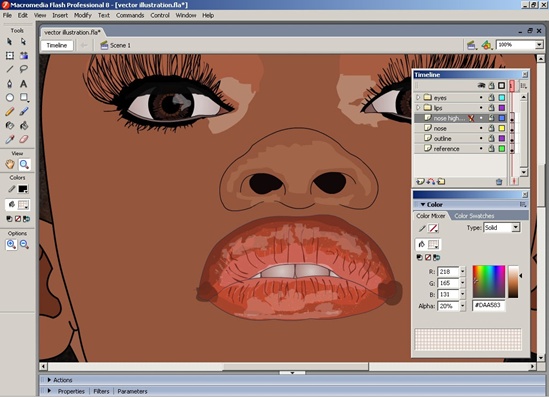The image size is (549, 397).
Task: Select the Lasso tool
Action: click(x=23, y=69)
